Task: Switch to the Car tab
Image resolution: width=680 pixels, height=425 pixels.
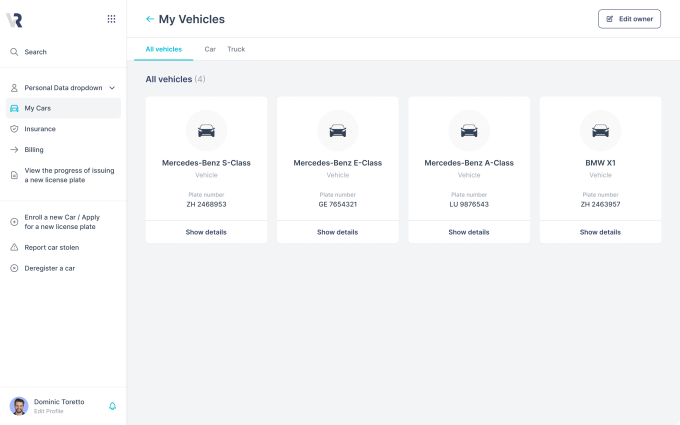Action: pos(210,49)
